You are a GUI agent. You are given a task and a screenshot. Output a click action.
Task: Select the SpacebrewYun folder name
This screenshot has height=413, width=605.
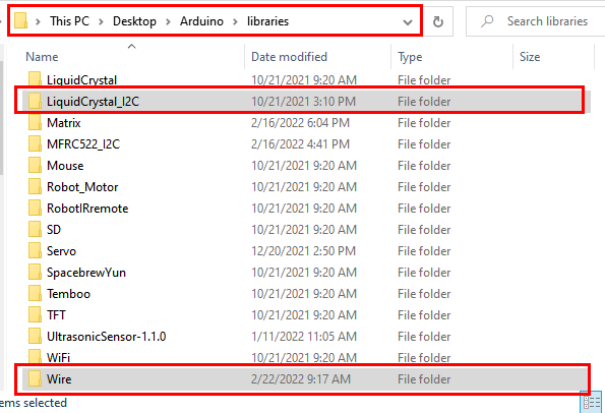pyautogui.click(x=86, y=273)
